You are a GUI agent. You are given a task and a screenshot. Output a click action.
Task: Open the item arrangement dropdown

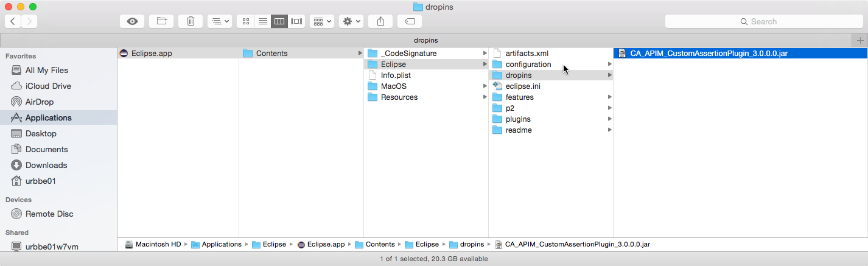(321, 21)
